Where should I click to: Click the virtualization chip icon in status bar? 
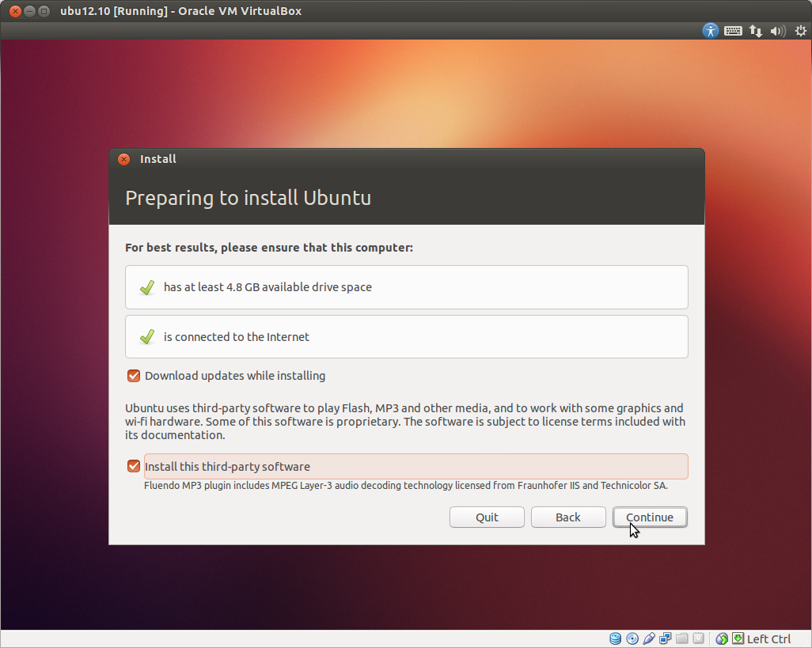[699, 639]
